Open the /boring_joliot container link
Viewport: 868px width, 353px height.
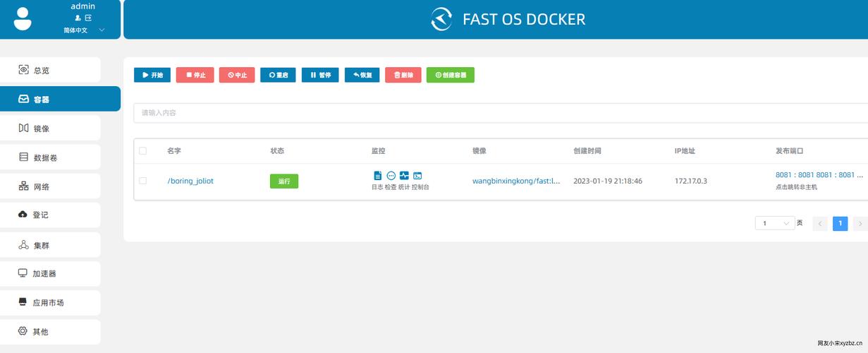190,181
